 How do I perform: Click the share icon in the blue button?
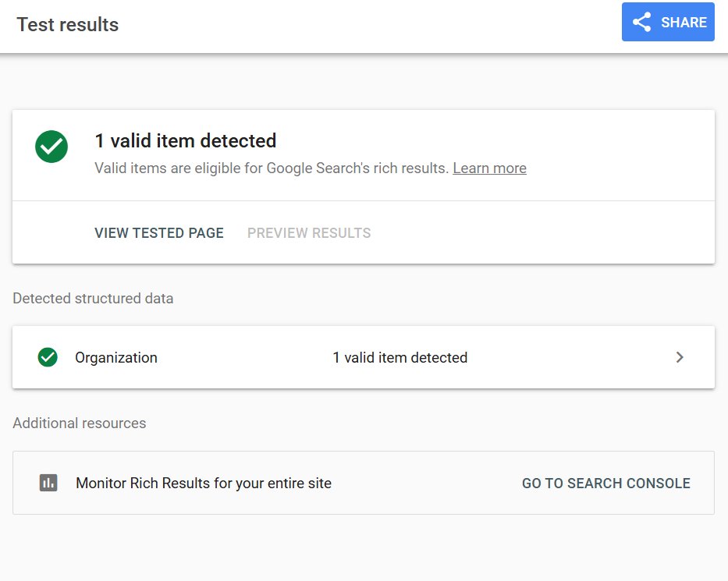(641, 23)
